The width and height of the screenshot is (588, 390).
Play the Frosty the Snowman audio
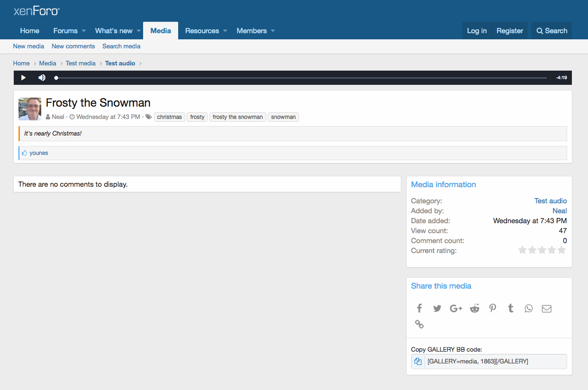coord(23,78)
